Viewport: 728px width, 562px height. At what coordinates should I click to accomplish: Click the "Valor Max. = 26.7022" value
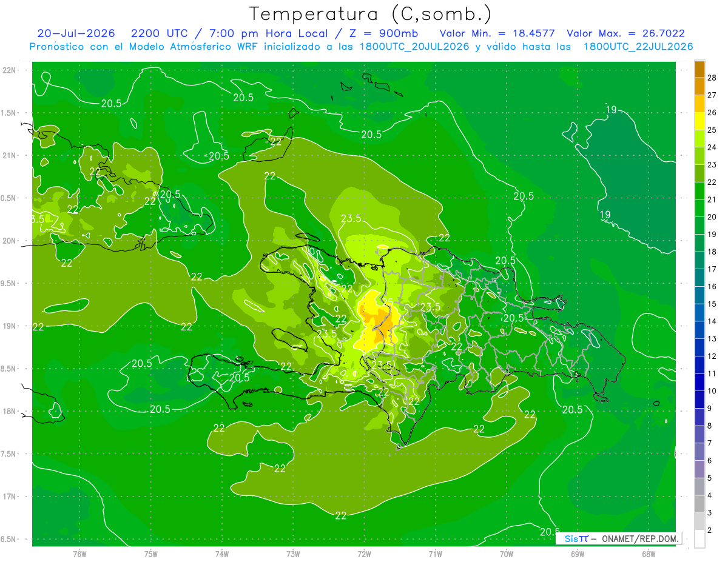tap(625, 33)
